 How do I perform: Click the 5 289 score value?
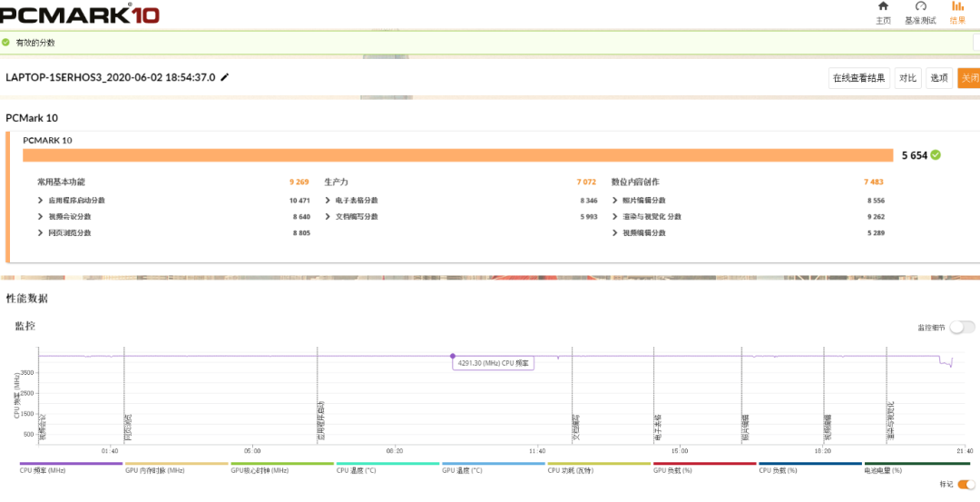[x=875, y=233]
